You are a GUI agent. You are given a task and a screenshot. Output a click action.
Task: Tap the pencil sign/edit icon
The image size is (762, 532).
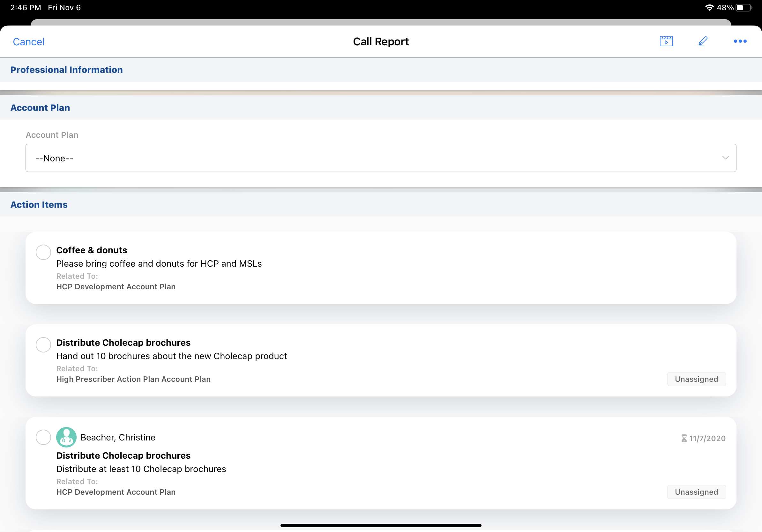click(x=703, y=41)
